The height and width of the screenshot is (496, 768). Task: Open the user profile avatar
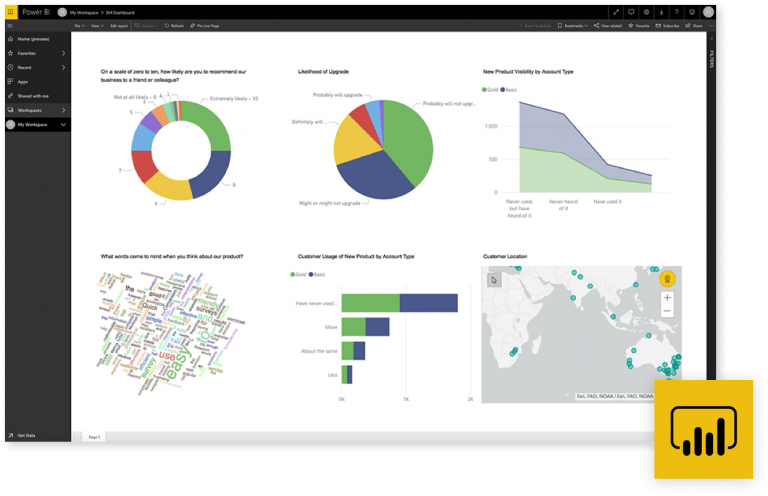pos(708,12)
